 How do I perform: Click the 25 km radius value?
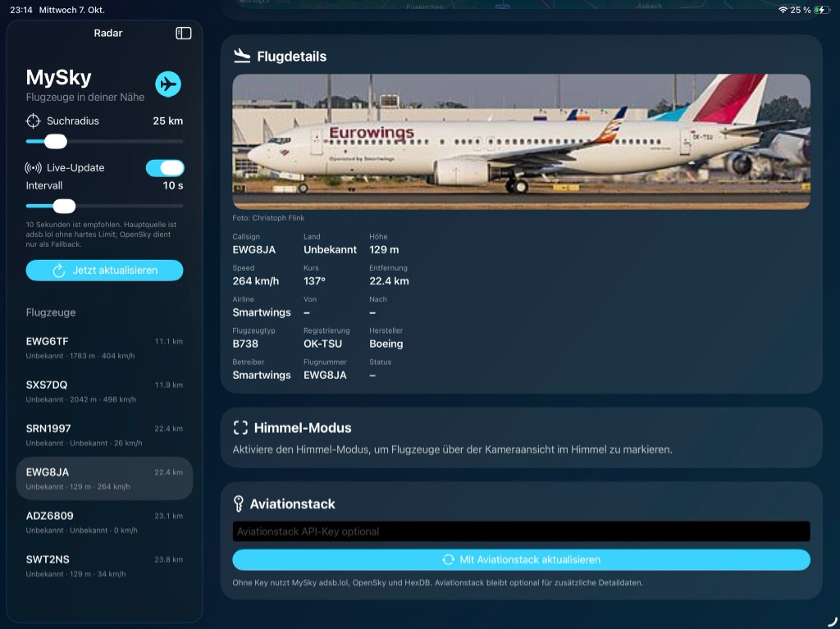point(167,121)
